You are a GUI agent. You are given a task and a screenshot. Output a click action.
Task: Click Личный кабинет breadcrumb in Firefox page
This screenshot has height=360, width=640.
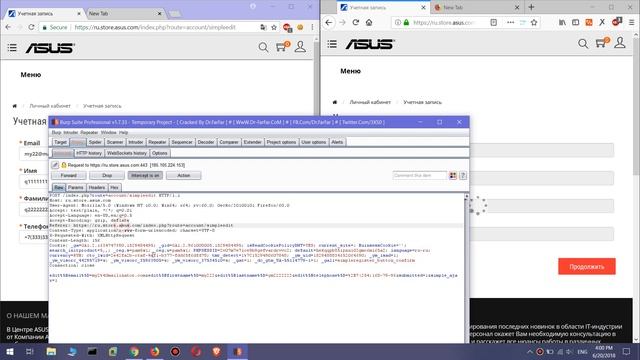[x=370, y=102]
